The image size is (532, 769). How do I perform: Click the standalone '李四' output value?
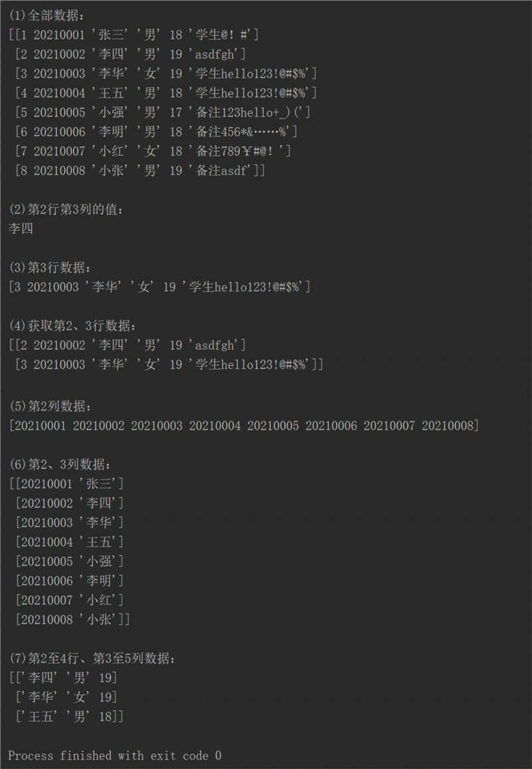tap(21, 229)
